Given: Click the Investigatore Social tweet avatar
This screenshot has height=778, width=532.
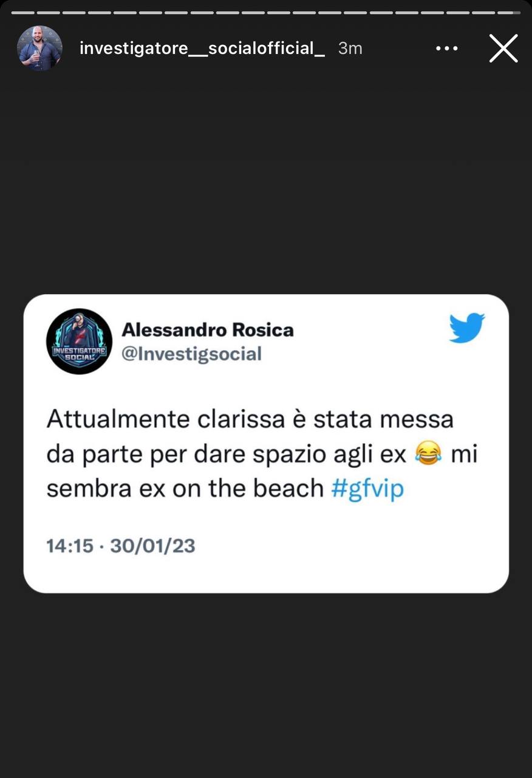Looking at the screenshot, I should (79, 341).
